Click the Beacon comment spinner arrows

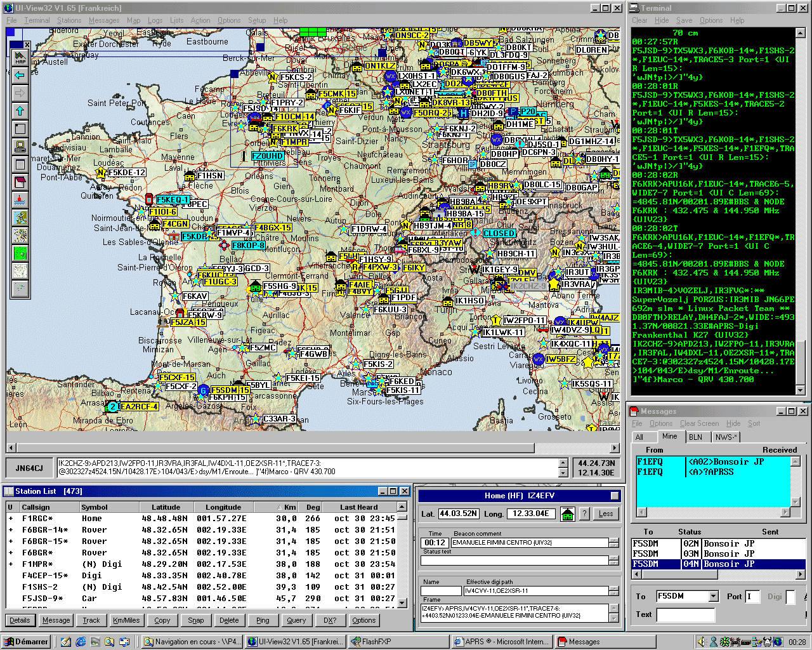tap(613, 543)
